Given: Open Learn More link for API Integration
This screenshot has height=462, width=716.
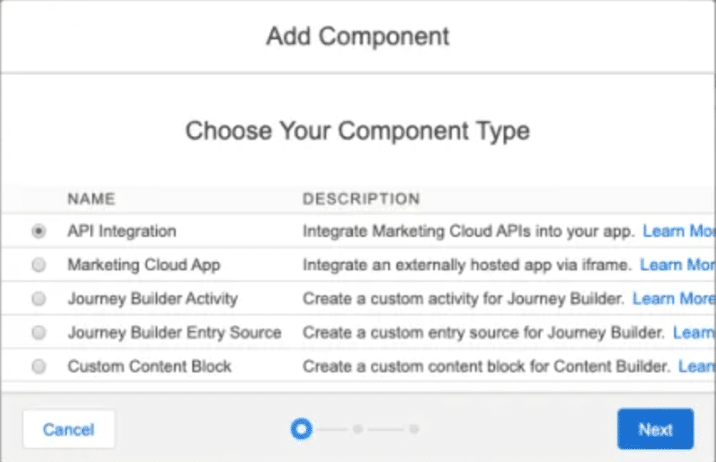Looking at the screenshot, I should [x=678, y=231].
